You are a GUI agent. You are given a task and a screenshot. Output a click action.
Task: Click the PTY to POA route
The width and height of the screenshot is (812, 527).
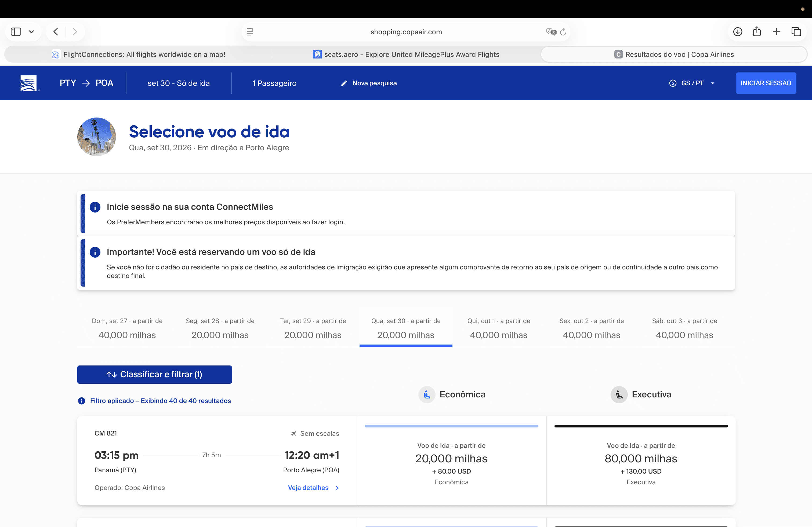[x=86, y=83]
